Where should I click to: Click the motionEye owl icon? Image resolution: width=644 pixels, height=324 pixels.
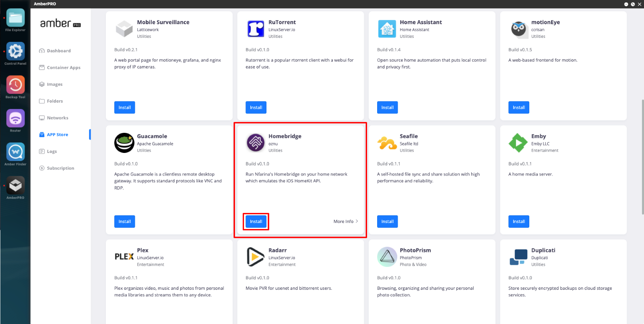click(518, 29)
